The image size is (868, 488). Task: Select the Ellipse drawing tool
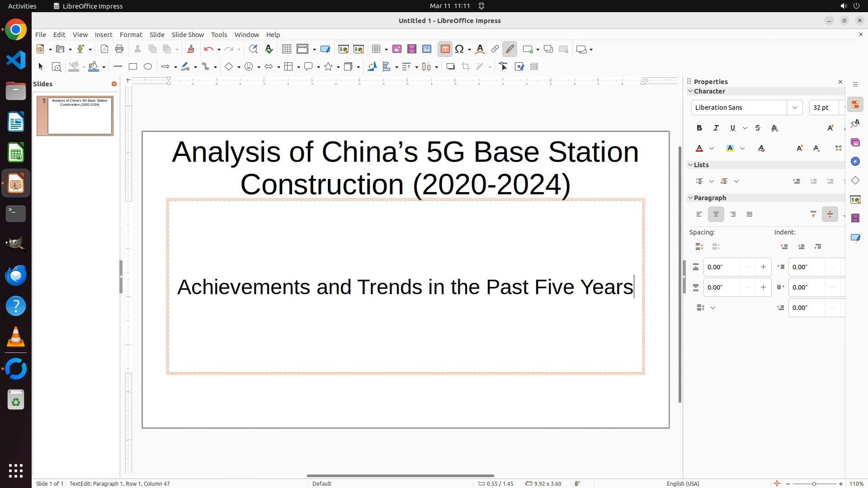(x=148, y=67)
